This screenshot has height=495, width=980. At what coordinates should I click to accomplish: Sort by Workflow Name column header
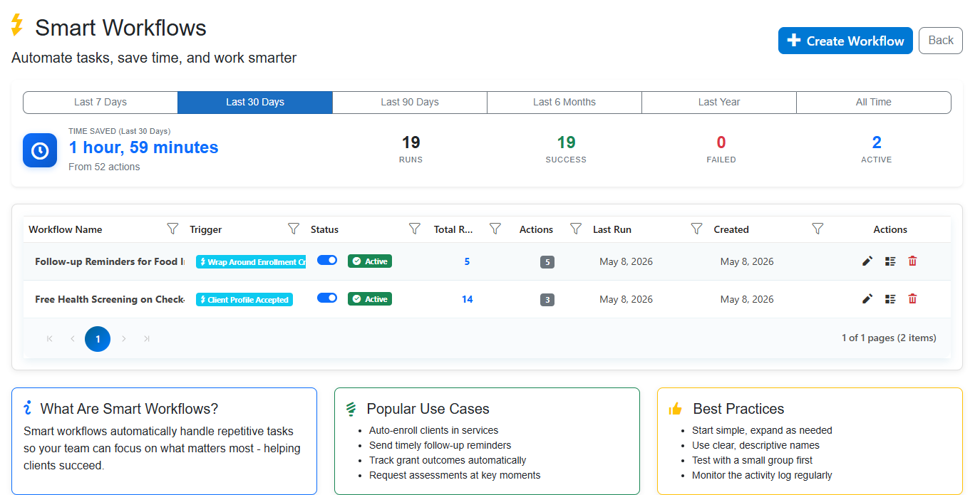click(66, 229)
